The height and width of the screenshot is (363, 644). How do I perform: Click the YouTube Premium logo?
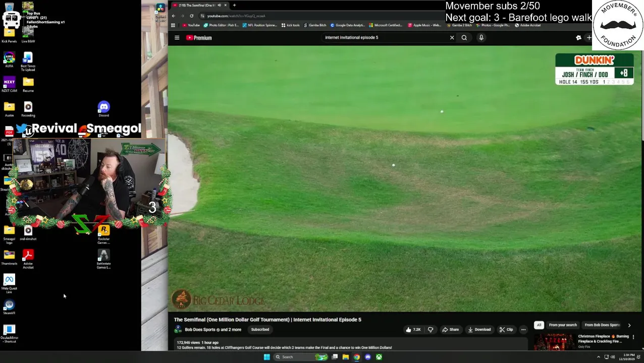199,38
